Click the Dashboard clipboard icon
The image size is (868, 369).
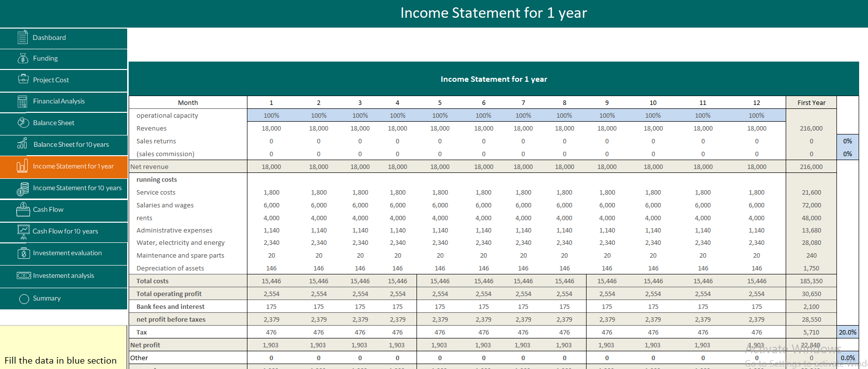(x=23, y=37)
